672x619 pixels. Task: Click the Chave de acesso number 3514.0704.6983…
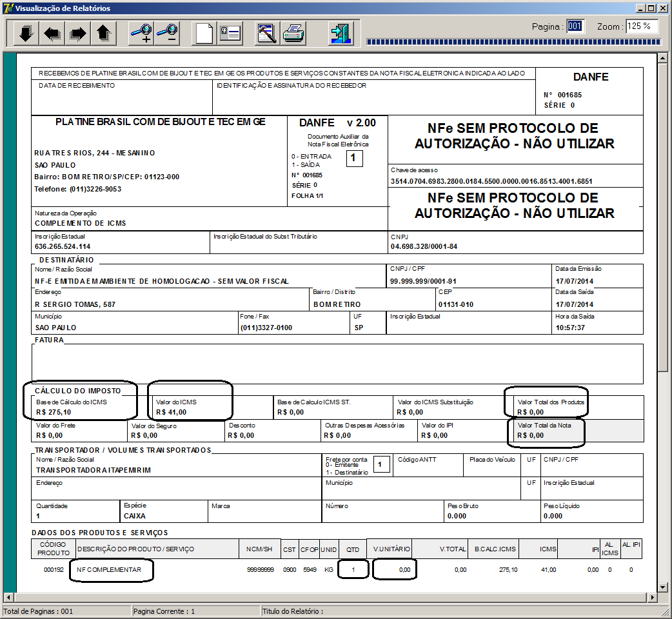click(x=491, y=181)
